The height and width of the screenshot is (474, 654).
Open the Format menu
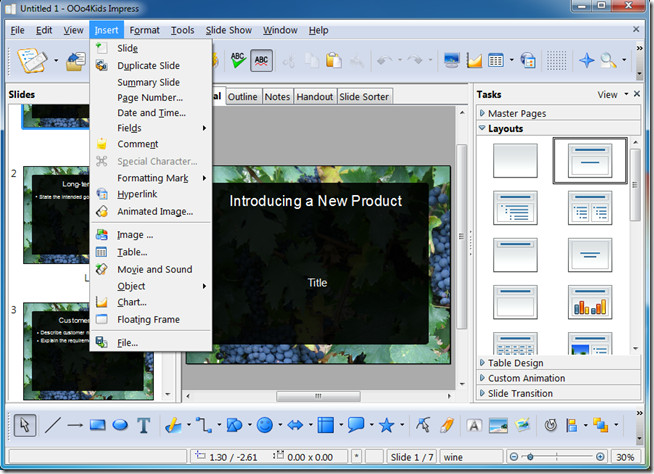pos(144,30)
